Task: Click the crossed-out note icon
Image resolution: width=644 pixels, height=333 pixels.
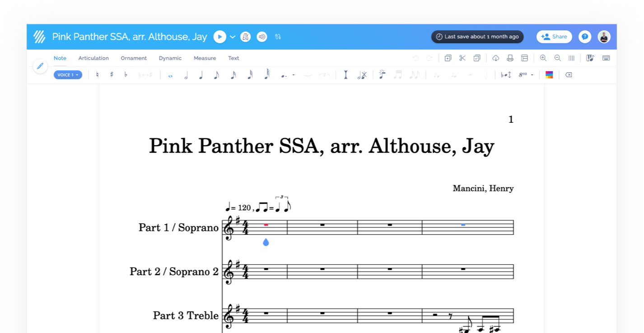Action: (362, 75)
